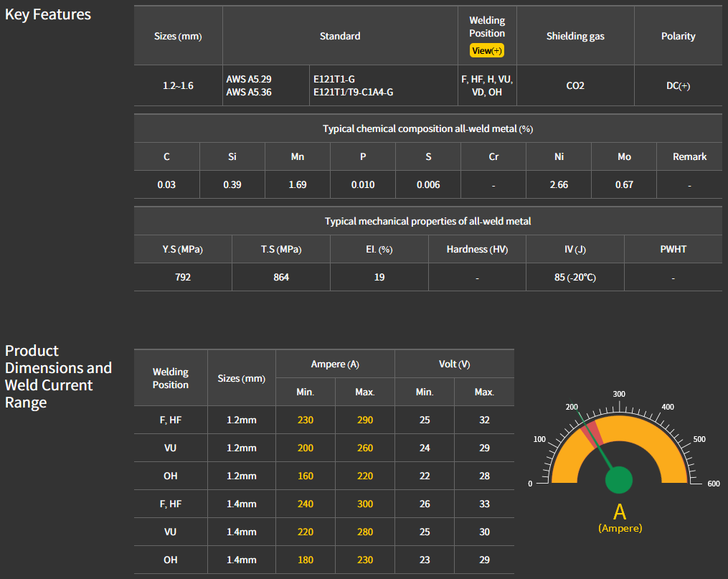This screenshot has height=579, width=728.
Task: Click the 792 yield strength value
Action: pyautogui.click(x=183, y=277)
